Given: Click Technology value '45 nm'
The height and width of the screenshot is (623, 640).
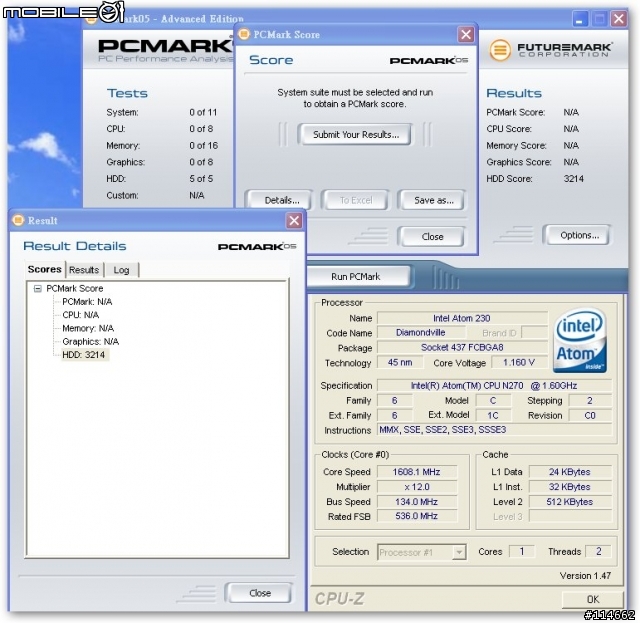Looking at the screenshot, I should (x=400, y=363).
